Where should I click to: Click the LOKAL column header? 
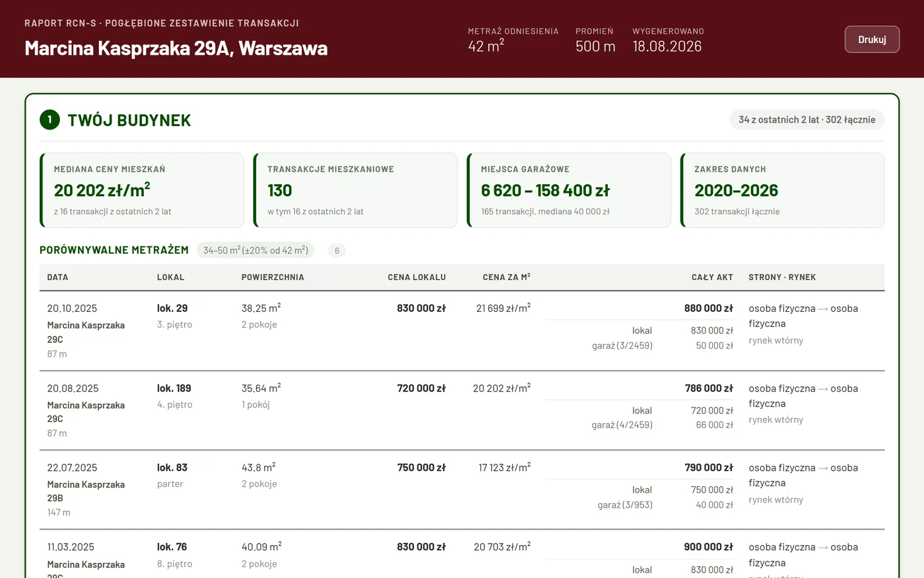[171, 277]
